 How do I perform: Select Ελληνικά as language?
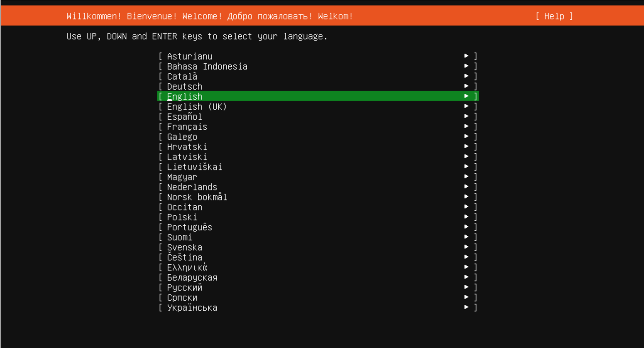pos(187,268)
